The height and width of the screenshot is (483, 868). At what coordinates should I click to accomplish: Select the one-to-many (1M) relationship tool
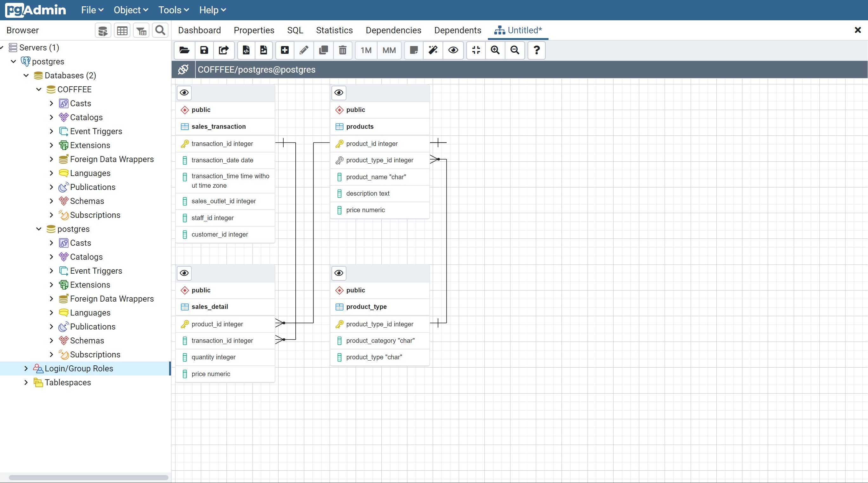(365, 50)
